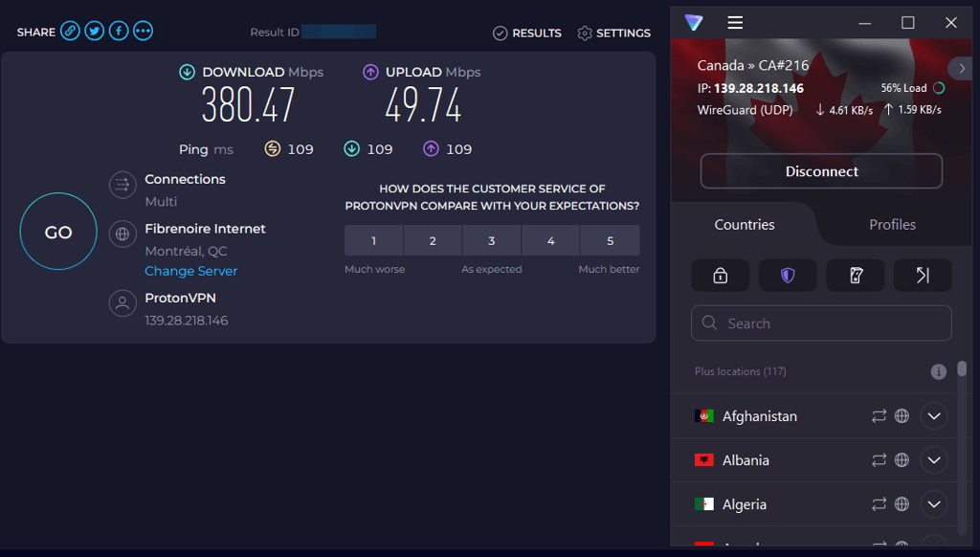Click the download value 380.47
This screenshot has height=557, width=980.
pyautogui.click(x=248, y=105)
